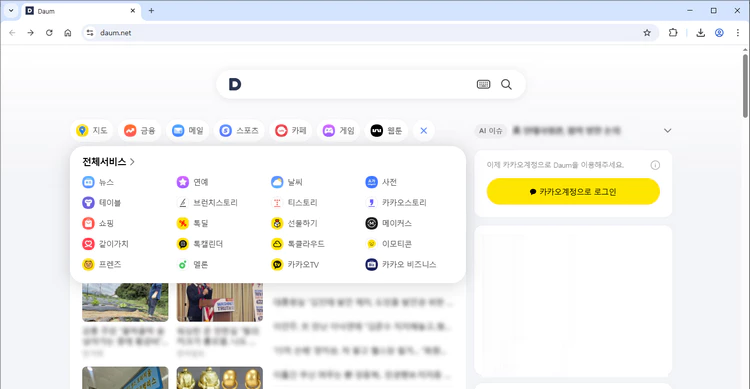The height and width of the screenshot is (389, 750).
Task: Click the browser forward arrow
Action: point(31,33)
